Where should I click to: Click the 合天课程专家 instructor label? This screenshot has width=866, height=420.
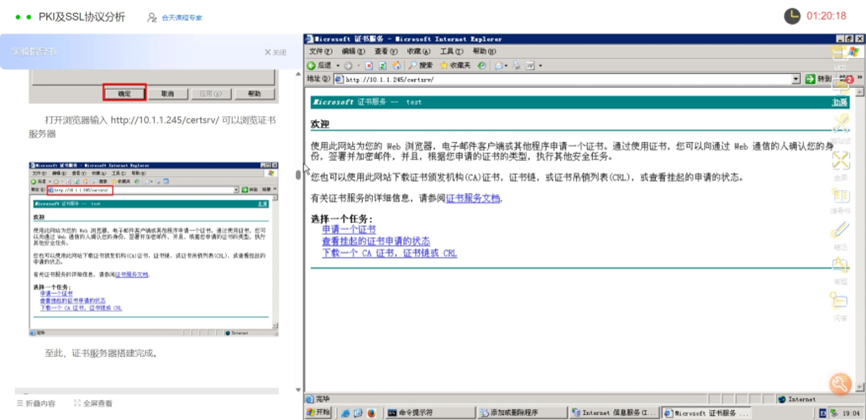tap(182, 18)
